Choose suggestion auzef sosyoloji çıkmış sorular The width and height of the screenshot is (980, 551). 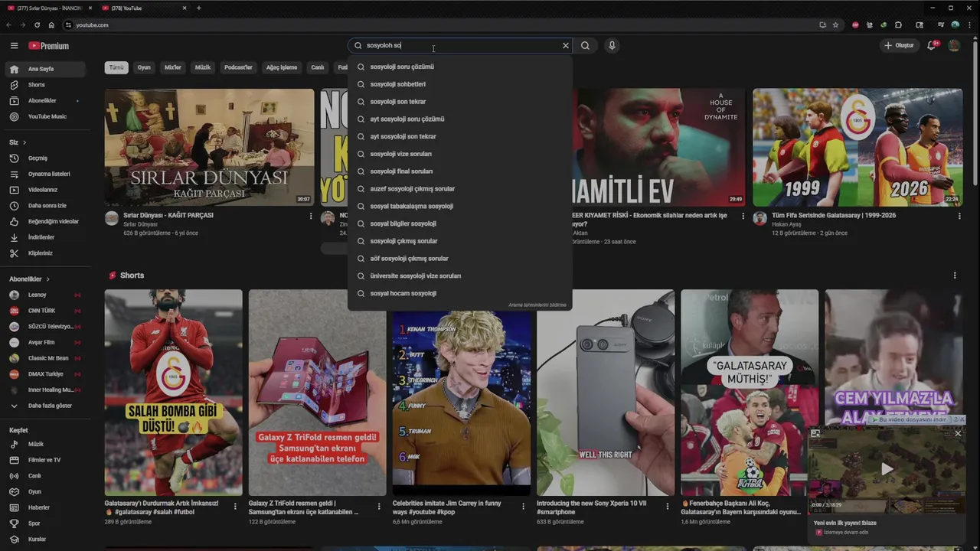(x=459, y=189)
